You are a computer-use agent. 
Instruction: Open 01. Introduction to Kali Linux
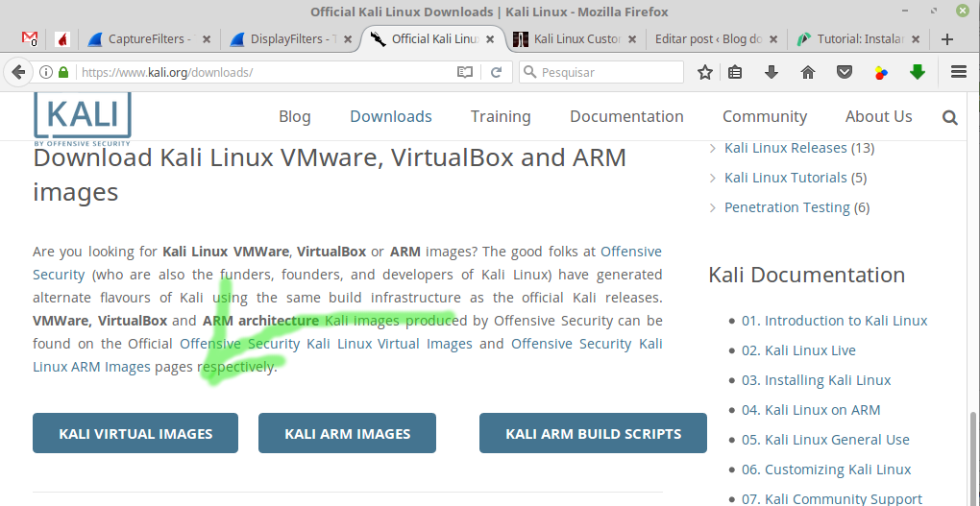pos(834,321)
